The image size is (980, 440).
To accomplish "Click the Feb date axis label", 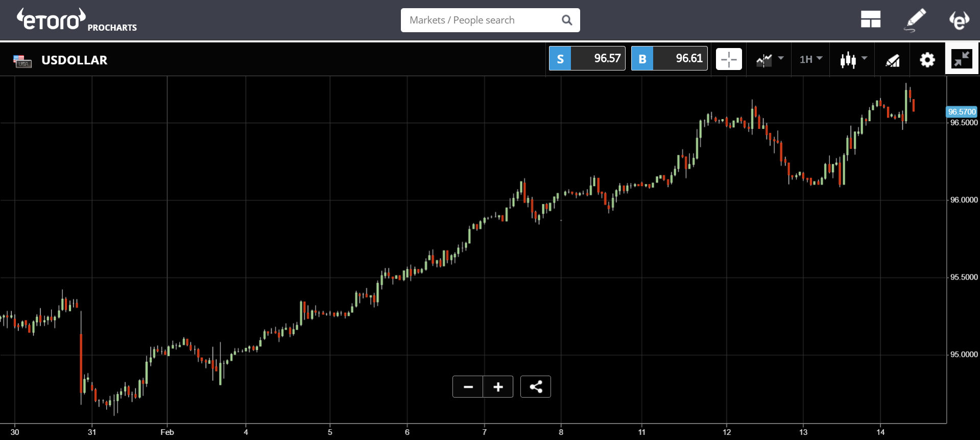I will pyautogui.click(x=167, y=432).
